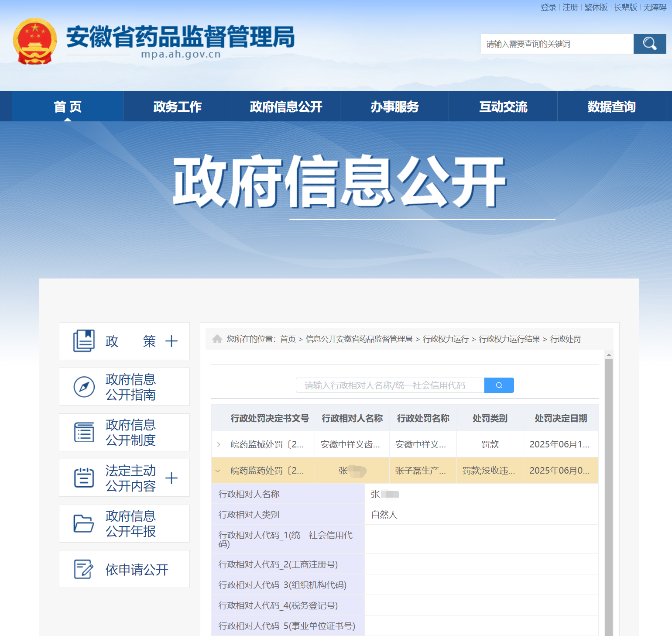Open the 互动交流 navigation menu
672x636 pixels.
click(503, 107)
